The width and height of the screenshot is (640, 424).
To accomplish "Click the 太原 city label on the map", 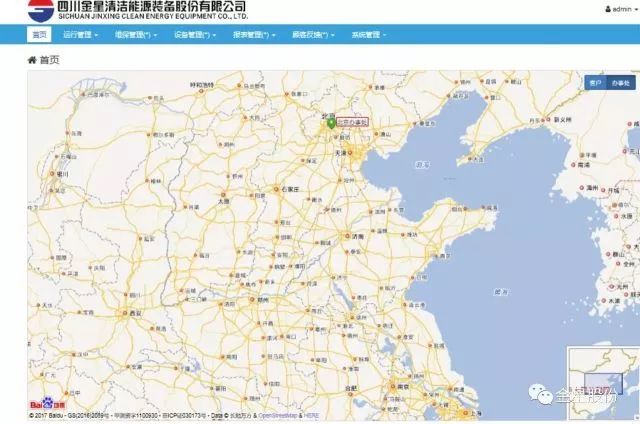I will (x=223, y=201).
